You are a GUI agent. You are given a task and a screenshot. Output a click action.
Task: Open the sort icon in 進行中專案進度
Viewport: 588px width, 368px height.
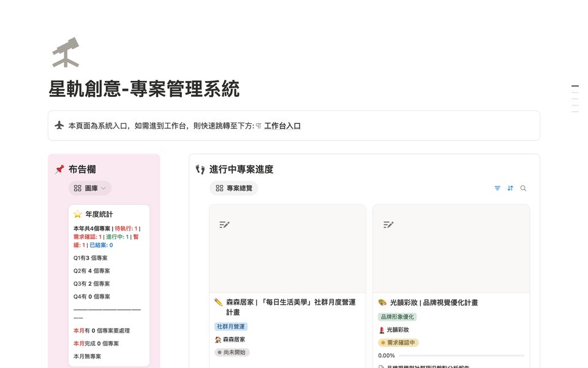click(510, 188)
